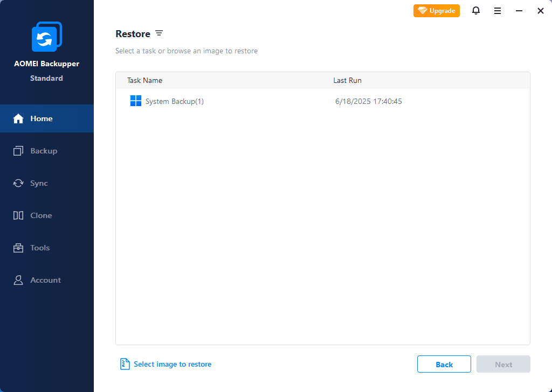Click the Windows icon beside System Backup(1)
The width and height of the screenshot is (552, 392).
pyautogui.click(x=136, y=101)
